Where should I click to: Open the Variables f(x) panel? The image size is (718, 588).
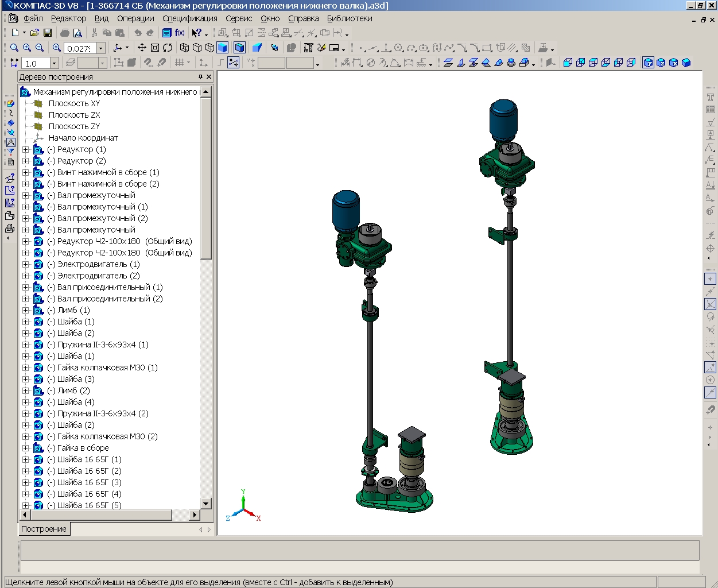[x=180, y=33]
